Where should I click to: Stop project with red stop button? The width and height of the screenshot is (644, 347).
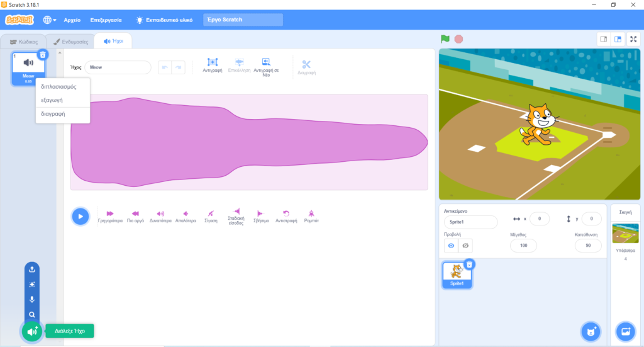[458, 39]
